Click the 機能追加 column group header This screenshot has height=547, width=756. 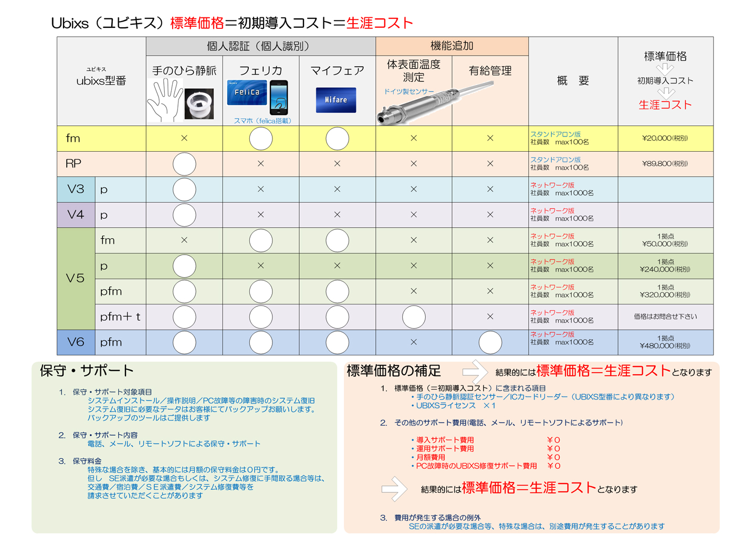point(451,46)
